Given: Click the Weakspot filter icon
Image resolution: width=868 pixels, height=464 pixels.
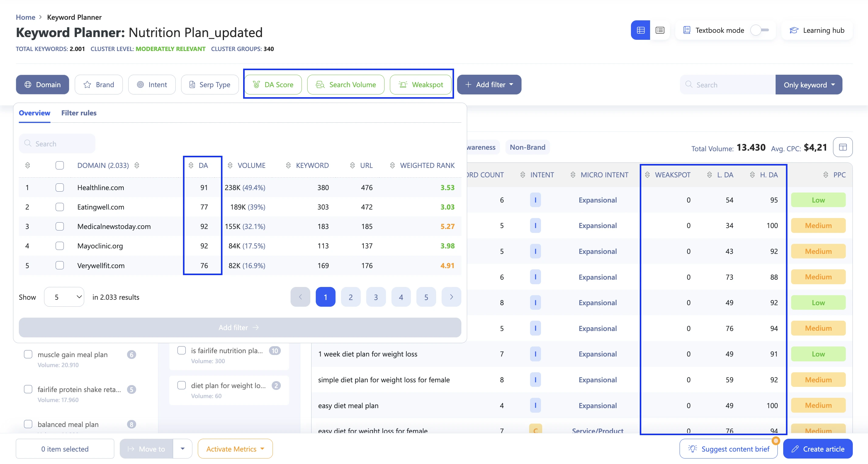Looking at the screenshot, I should click(x=402, y=84).
